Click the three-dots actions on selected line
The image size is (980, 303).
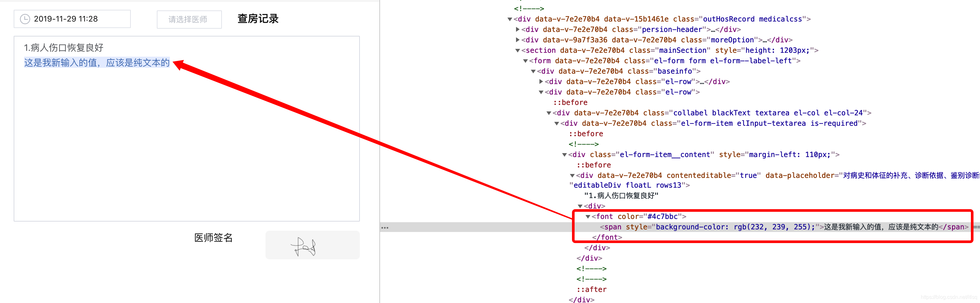coord(385,227)
